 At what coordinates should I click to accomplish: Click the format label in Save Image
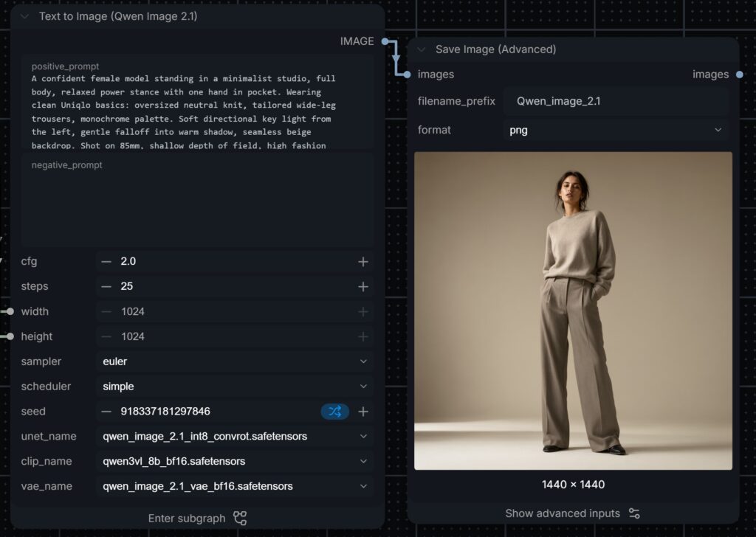434,130
